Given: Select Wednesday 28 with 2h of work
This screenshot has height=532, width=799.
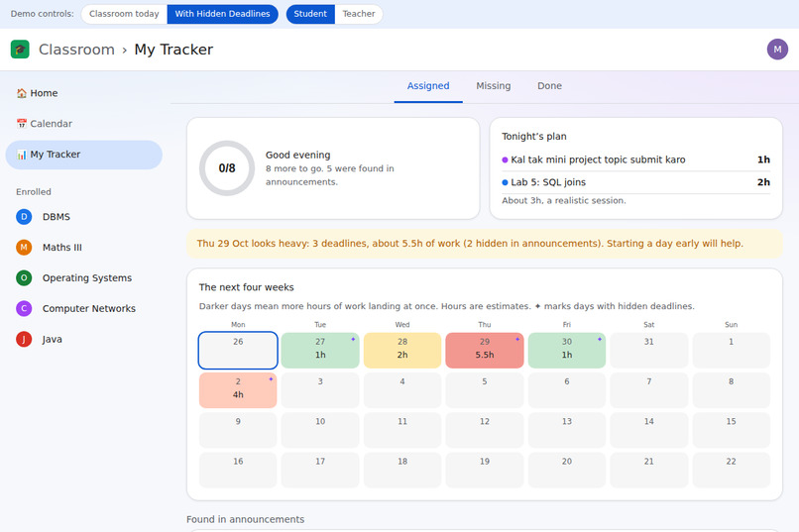Looking at the screenshot, I should point(402,351).
